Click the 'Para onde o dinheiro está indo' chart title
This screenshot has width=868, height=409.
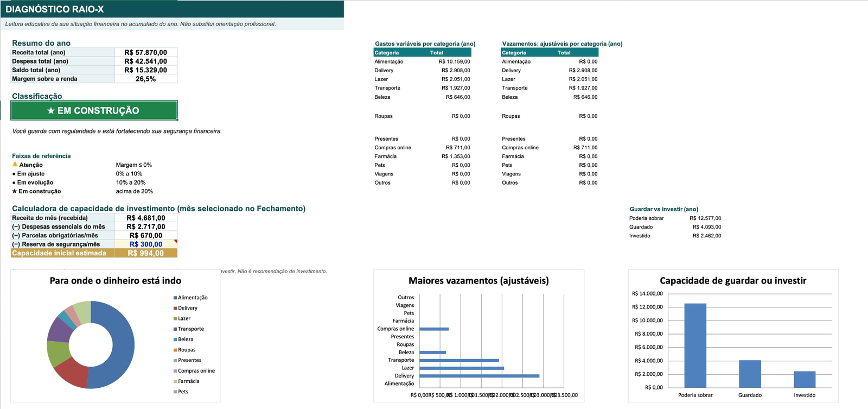coord(116,281)
